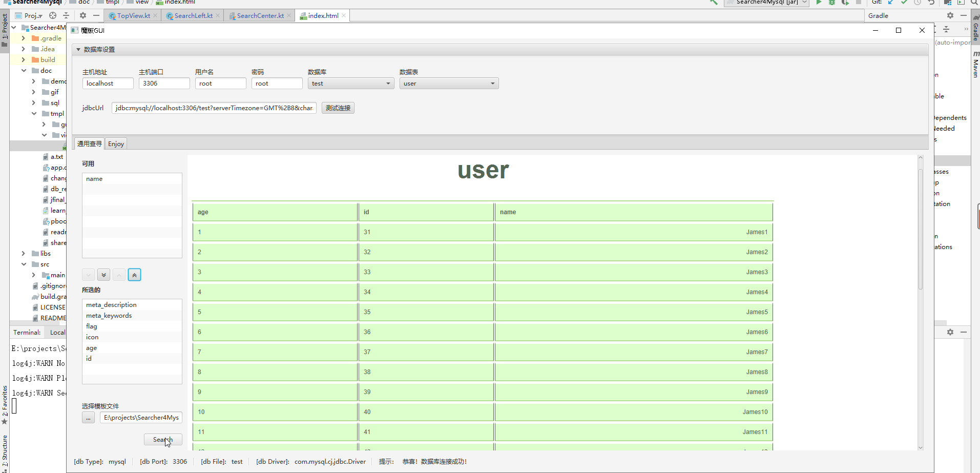Open Git history clock icon
980x473 pixels.
point(918,2)
